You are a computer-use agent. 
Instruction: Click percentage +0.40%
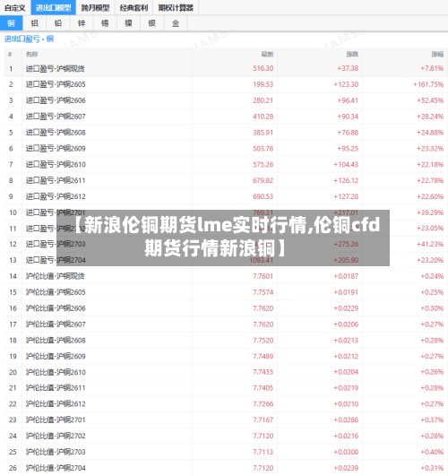pos(432,452)
